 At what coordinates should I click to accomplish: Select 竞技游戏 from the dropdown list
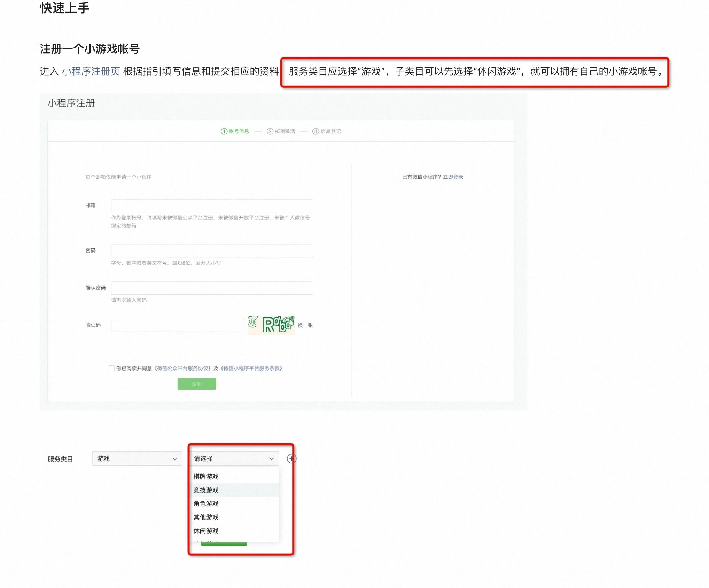[x=206, y=490]
